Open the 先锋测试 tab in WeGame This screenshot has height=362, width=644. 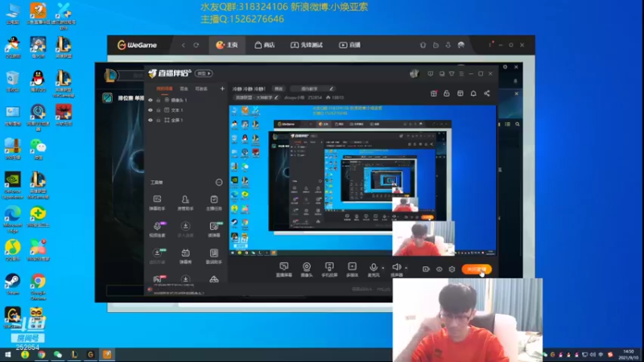[307, 45]
